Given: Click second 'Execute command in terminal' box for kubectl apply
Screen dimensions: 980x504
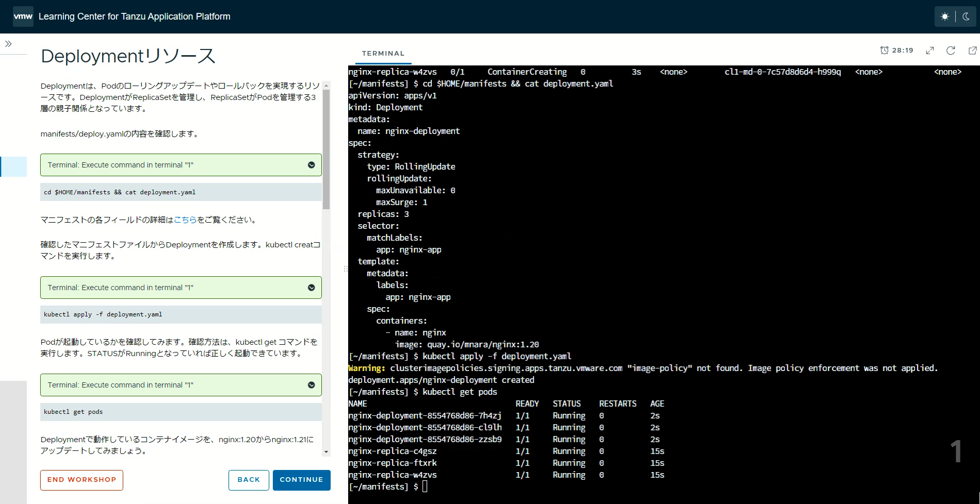Looking at the screenshot, I should pyautogui.click(x=181, y=288).
